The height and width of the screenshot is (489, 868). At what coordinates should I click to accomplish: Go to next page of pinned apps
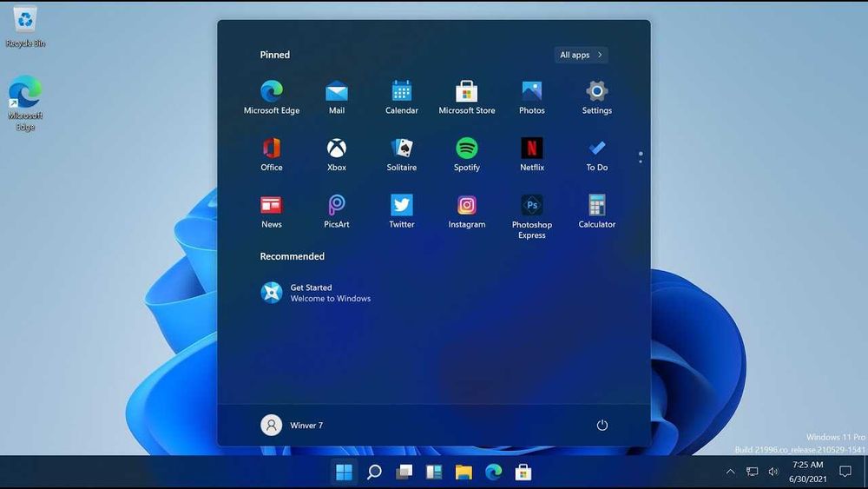pos(641,162)
